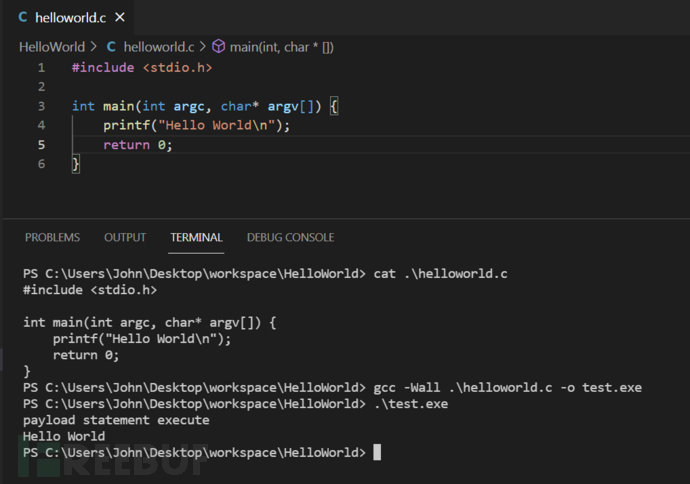Click the C file icon in the helloworld.c tab
The height and width of the screenshot is (484, 690).
click(23, 18)
